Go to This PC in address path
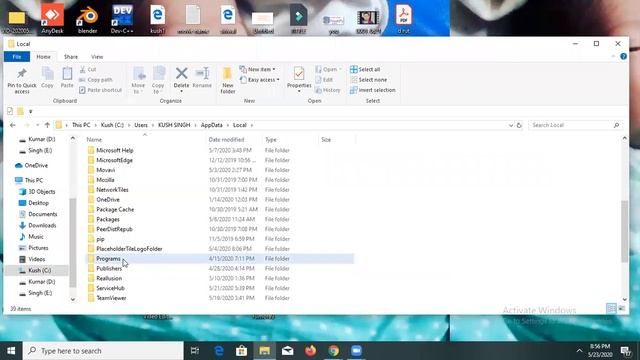 click(x=81, y=125)
